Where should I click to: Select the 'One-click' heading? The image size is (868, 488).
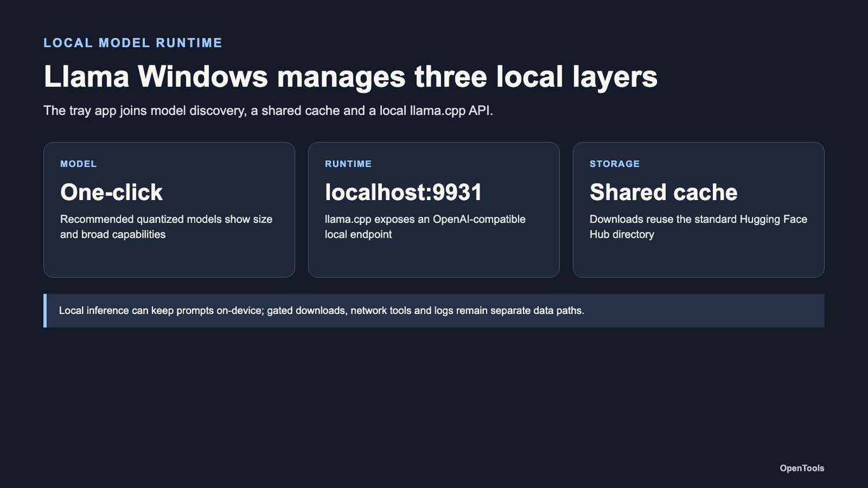(111, 193)
